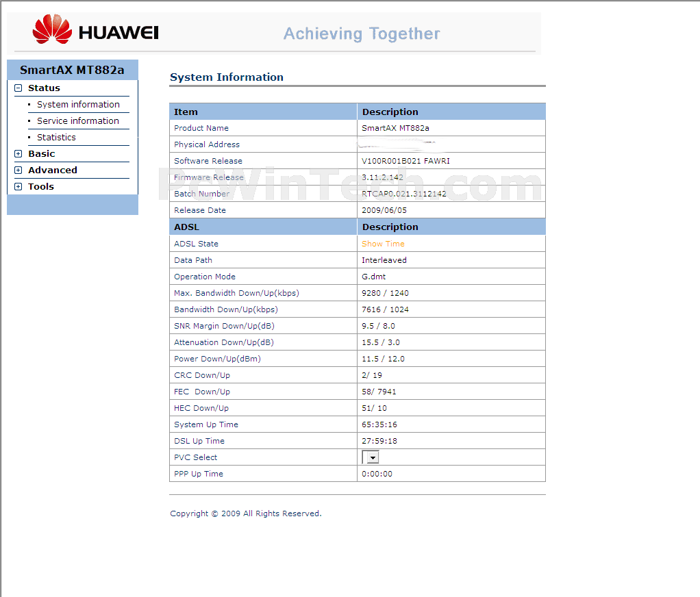Click the Huawei logo
The height and width of the screenshot is (597, 700).
(x=95, y=29)
